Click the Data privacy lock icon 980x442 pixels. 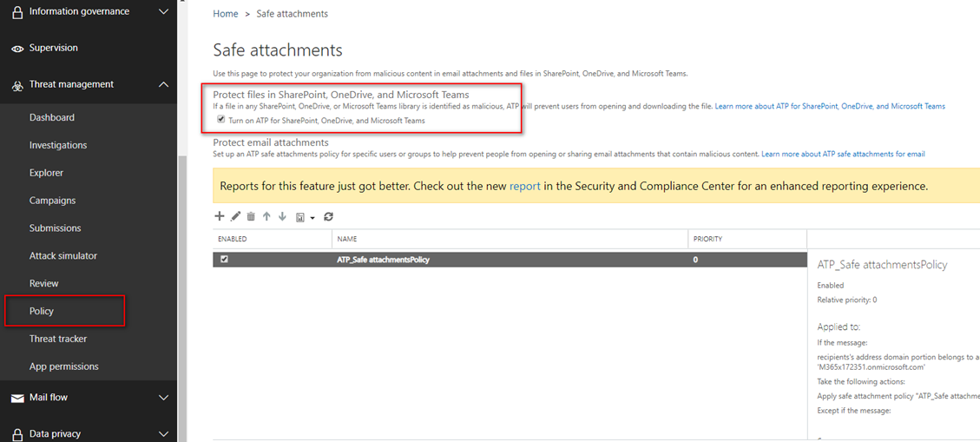[17, 434]
